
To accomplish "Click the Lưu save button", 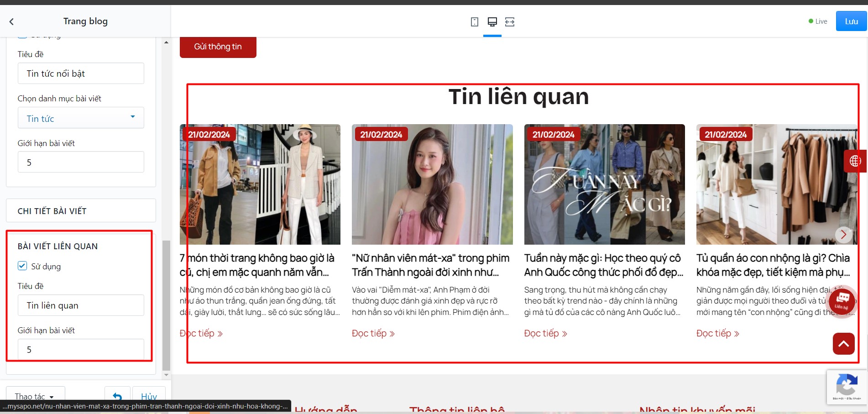I will (x=851, y=21).
